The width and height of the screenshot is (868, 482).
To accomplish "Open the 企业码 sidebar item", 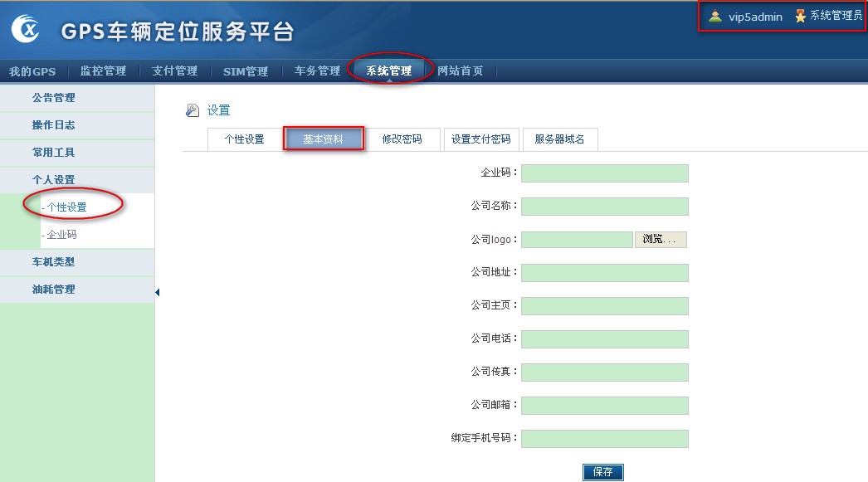I will coord(61,235).
